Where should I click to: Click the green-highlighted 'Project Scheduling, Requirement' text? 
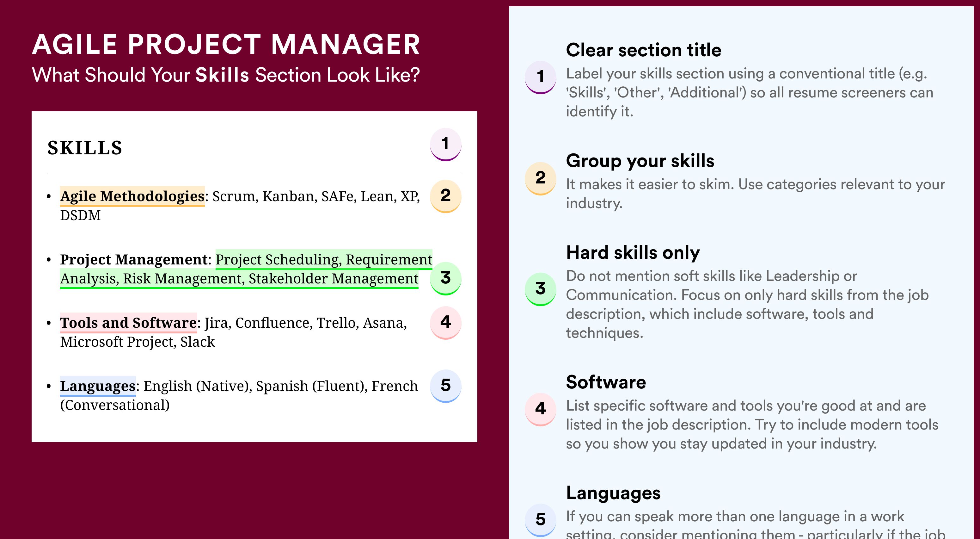pos(324,260)
